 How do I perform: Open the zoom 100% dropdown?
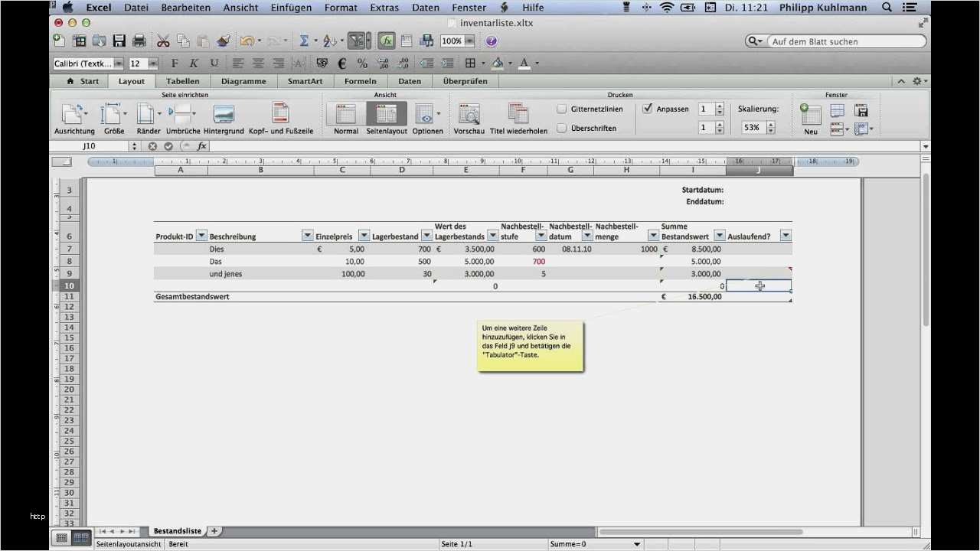pyautogui.click(x=469, y=41)
